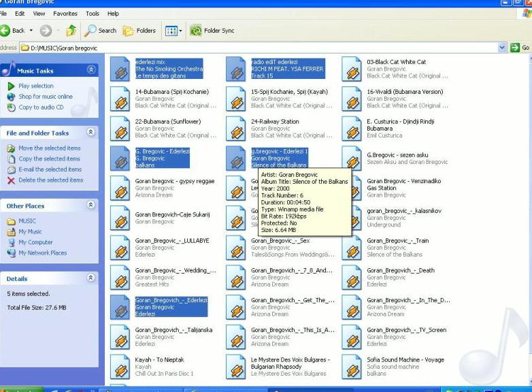
Task: Collapse the Details panel
Action: pos(91,278)
